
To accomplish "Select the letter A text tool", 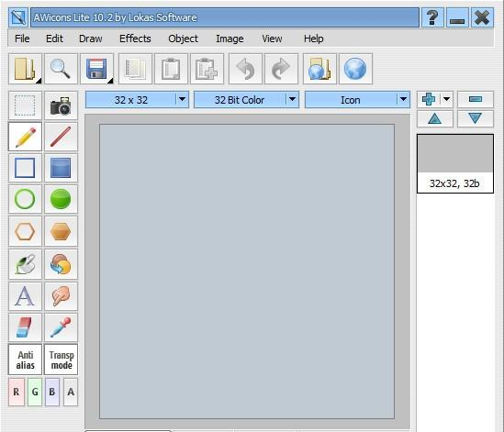I will coord(25,296).
